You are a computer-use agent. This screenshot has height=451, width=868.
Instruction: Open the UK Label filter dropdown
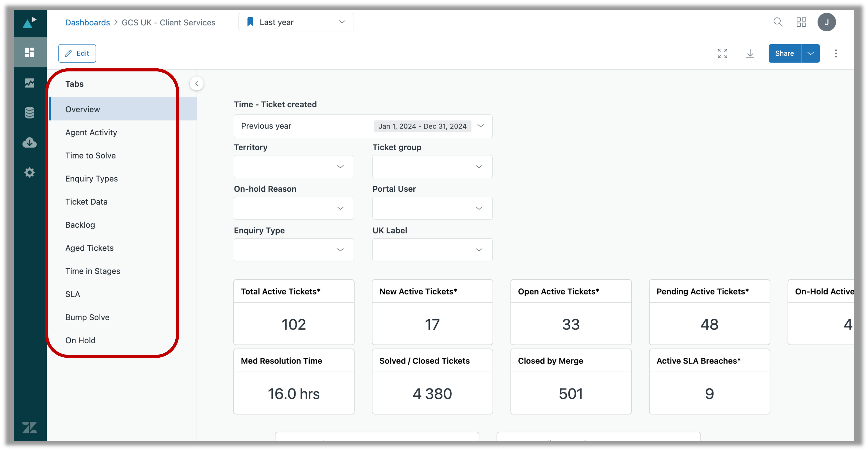pos(432,250)
